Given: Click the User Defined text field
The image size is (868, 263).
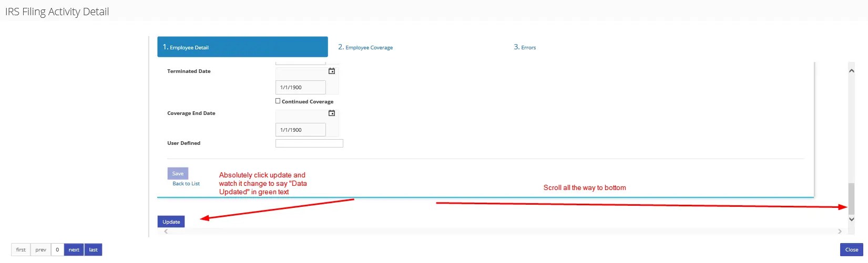Looking at the screenshot, I should click(x=309, y=143).
